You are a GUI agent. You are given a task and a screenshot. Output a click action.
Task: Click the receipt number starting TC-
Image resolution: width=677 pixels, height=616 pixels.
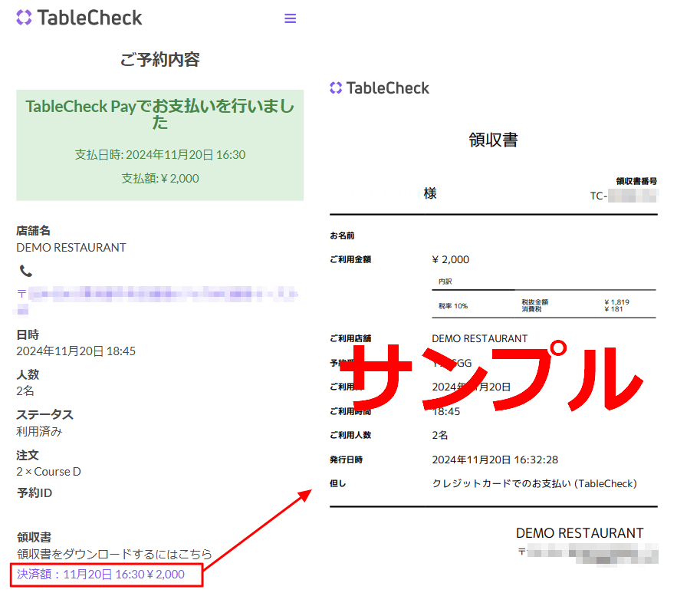(623, 196)
